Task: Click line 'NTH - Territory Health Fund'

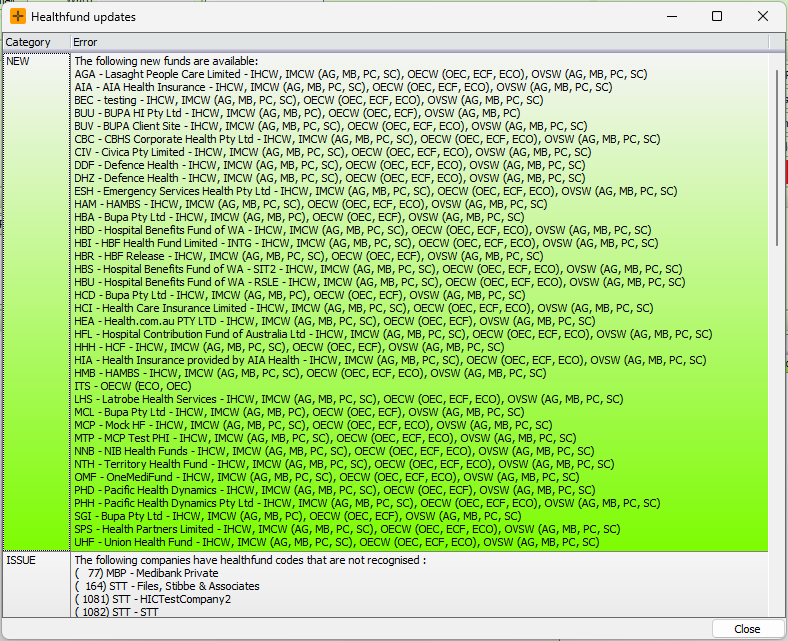Action: point(344,464)
